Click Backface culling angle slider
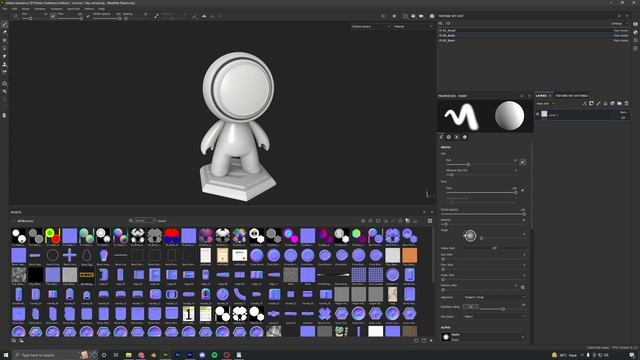Viewport: 640px width, 360px height. [x=503, y=309]
